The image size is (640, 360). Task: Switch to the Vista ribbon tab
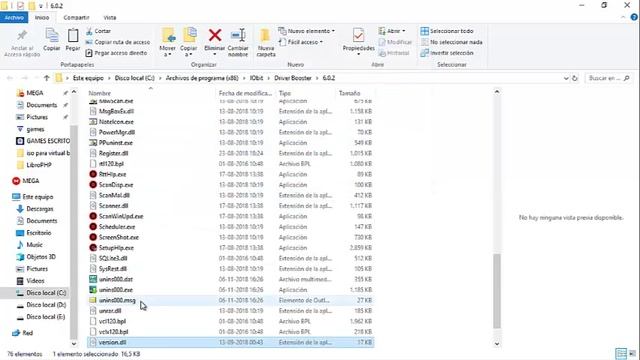coord(109,18)
